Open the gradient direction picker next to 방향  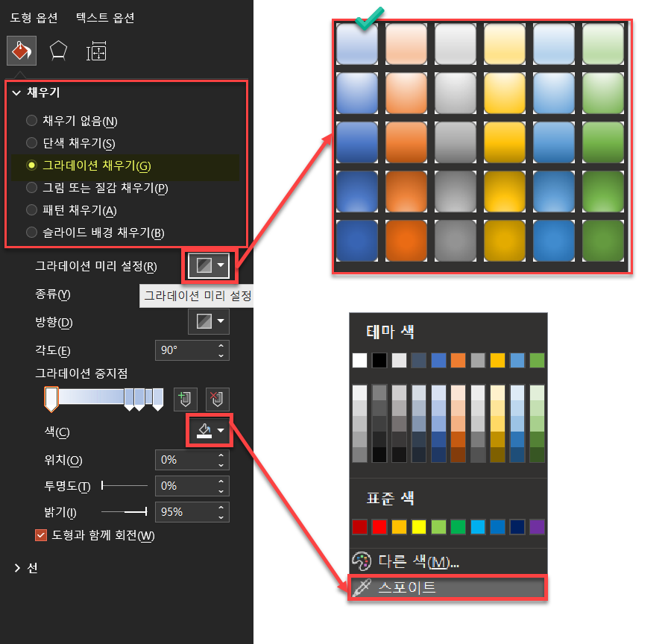pyautogui.click(x=208, y=321)
